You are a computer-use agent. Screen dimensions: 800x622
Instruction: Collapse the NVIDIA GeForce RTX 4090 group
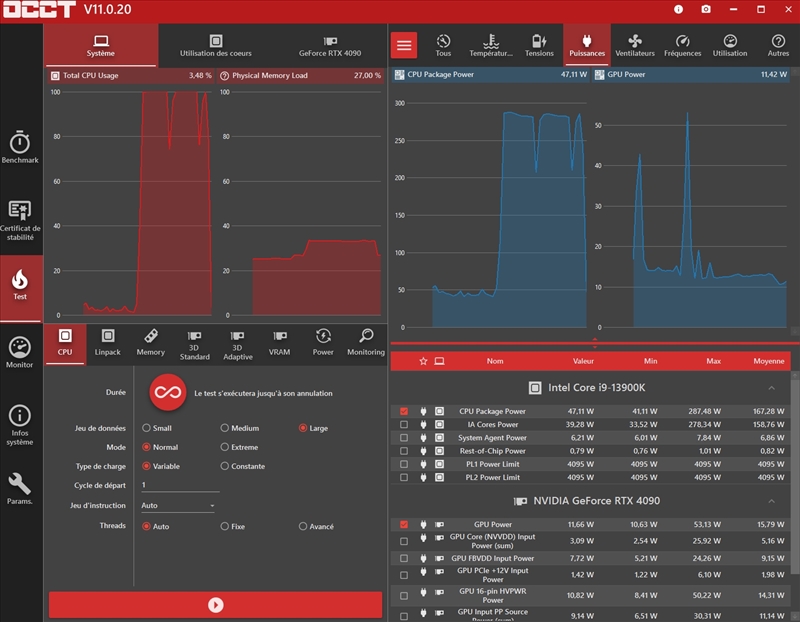(x=770, y=501)
